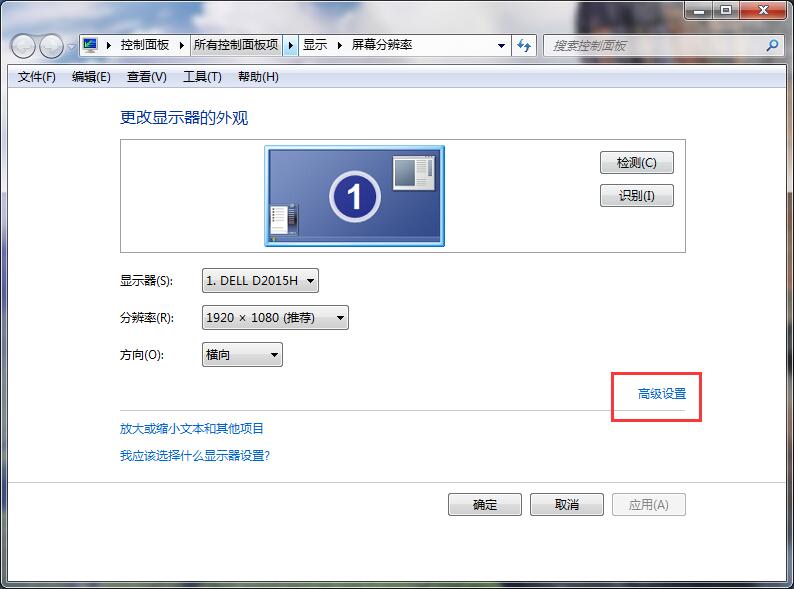
Task: Select 显示 in the address breadcrumb
Action: tap(315, 45)
